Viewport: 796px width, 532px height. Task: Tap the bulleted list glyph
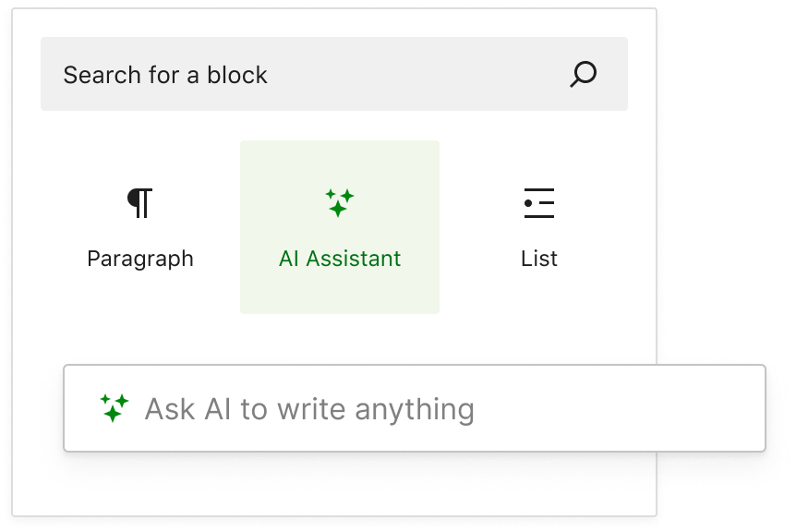tap(539, 202)
